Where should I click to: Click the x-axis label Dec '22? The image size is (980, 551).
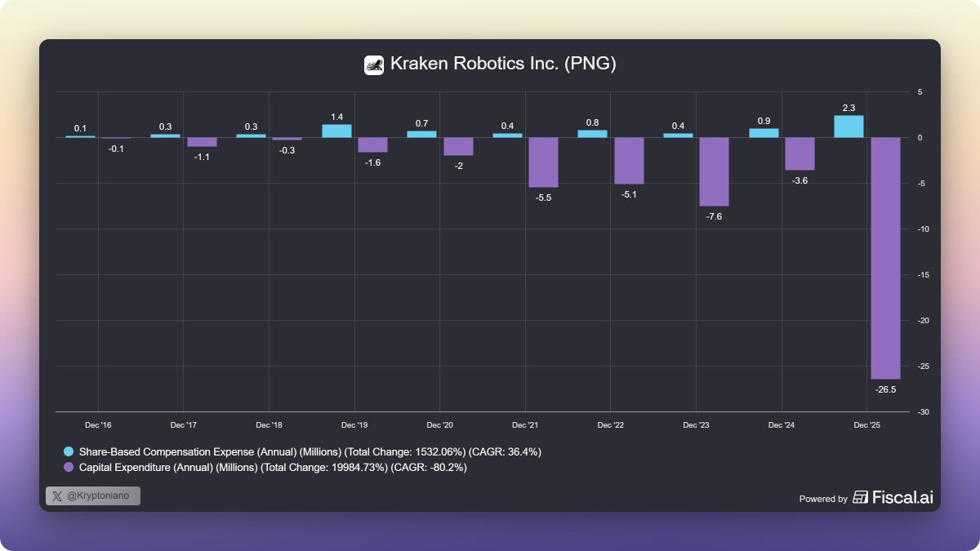[611, 425]
